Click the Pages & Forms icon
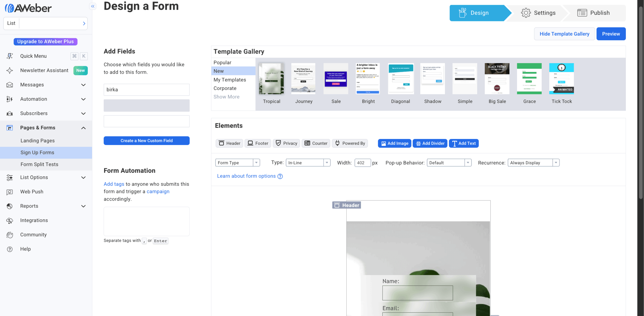 10,128
